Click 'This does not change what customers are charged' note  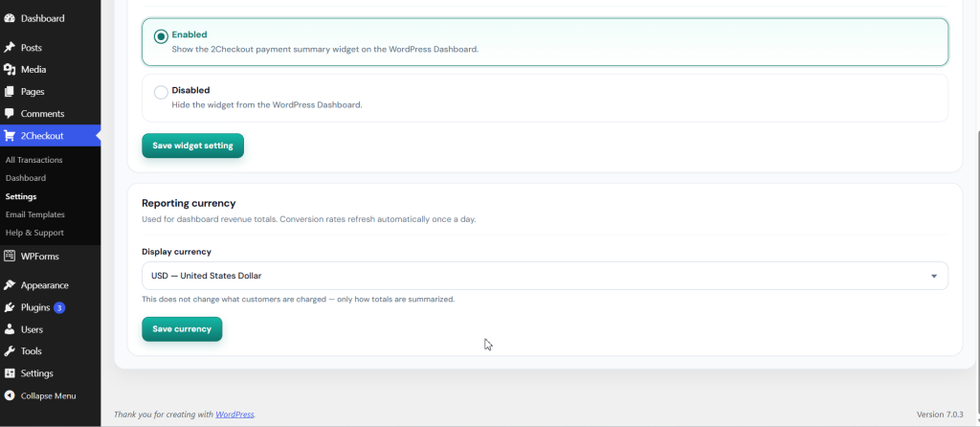(299, 300)
